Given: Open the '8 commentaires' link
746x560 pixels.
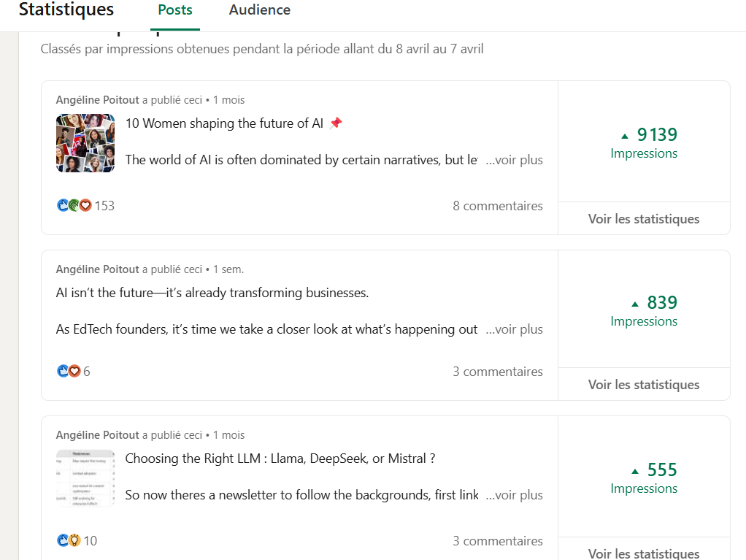Looking at the screenshot, I should 498,206.
